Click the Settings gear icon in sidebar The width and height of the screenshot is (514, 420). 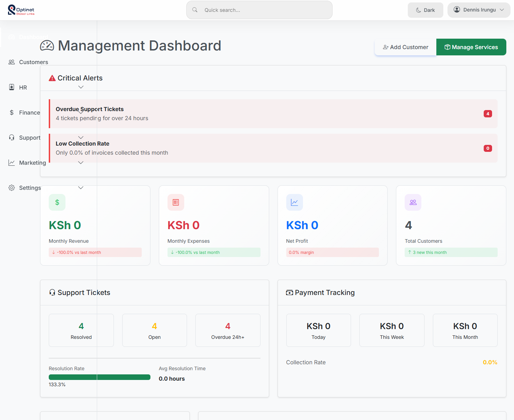point(11,188)
